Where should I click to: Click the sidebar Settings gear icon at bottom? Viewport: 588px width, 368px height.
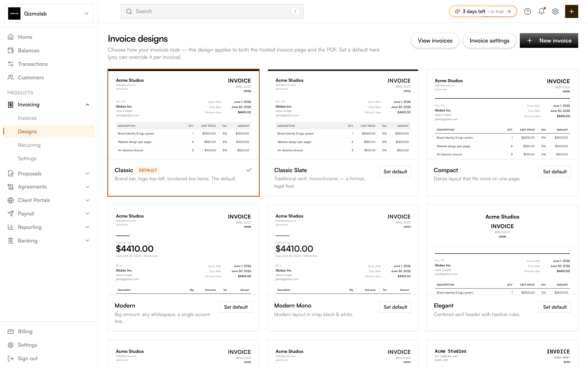pyautogui.click(x=10, y=345)
